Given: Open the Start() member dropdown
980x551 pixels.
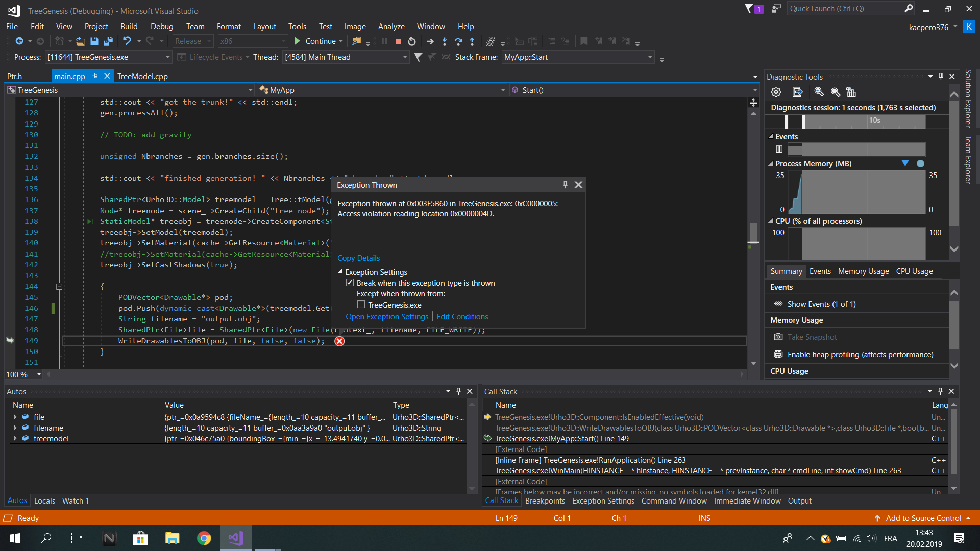Looking at the screenshot, I should pos(755,90).
